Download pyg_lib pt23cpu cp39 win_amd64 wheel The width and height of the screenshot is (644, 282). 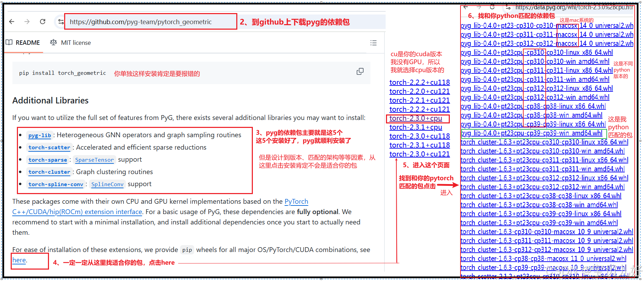pyautogui.click(x=532, y=133)
